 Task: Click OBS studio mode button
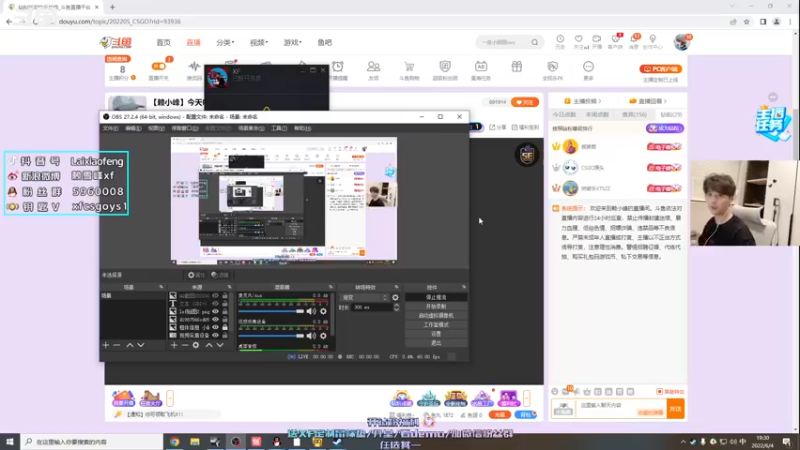click(x=436, y=325)
